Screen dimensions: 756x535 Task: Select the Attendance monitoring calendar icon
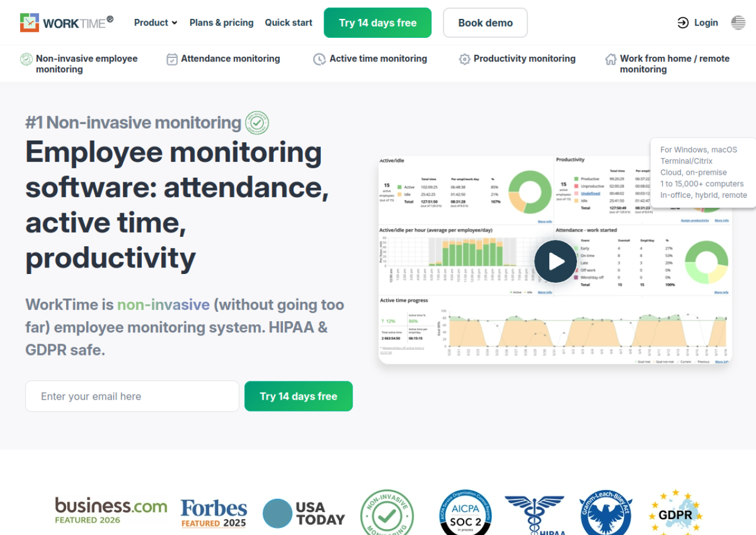point(172,59)
